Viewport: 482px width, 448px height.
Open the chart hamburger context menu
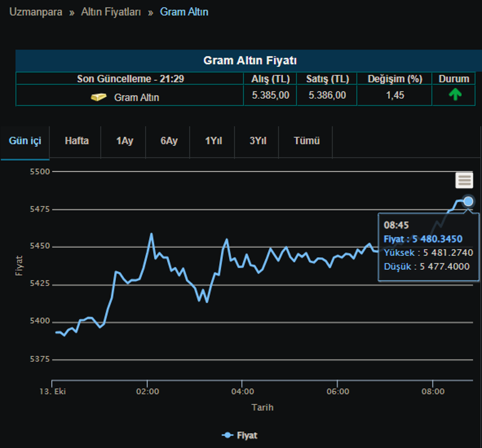point(464,180)
